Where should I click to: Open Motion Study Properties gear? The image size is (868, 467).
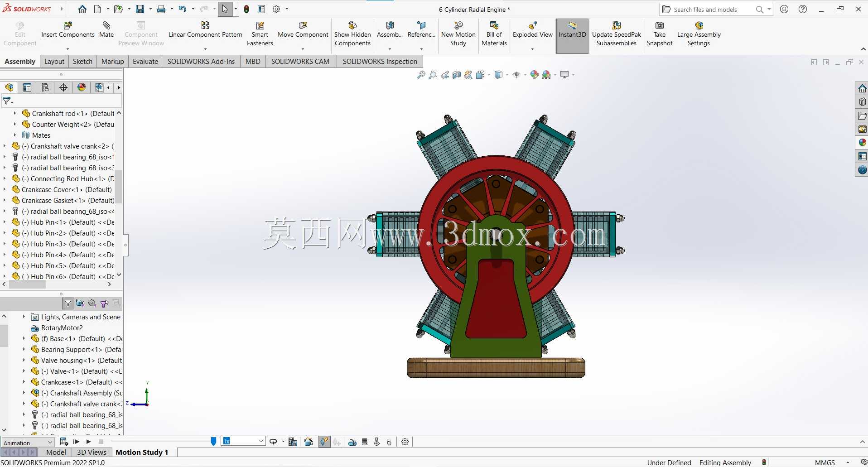[x=405, y=442]
